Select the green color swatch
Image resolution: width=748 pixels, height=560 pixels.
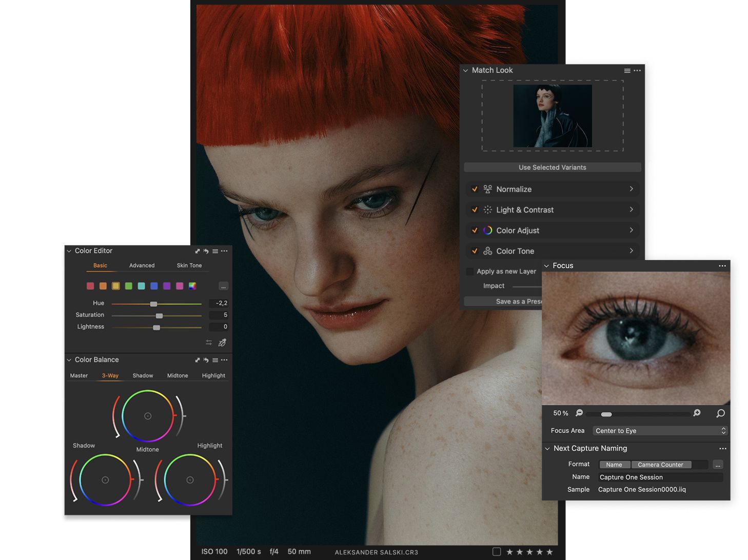[x=128, y=286]
